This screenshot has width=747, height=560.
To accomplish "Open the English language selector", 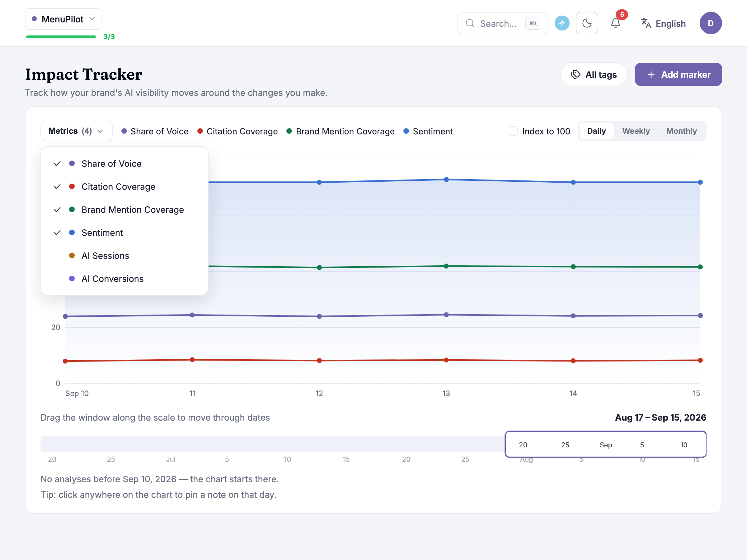I will pyautogui.click(x=663, y=23).
